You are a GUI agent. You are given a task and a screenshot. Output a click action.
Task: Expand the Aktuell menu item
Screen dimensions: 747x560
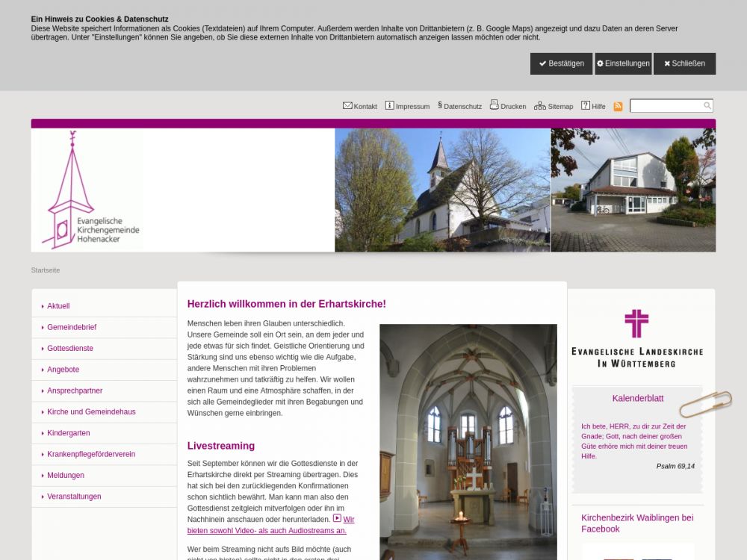(58, 306)
